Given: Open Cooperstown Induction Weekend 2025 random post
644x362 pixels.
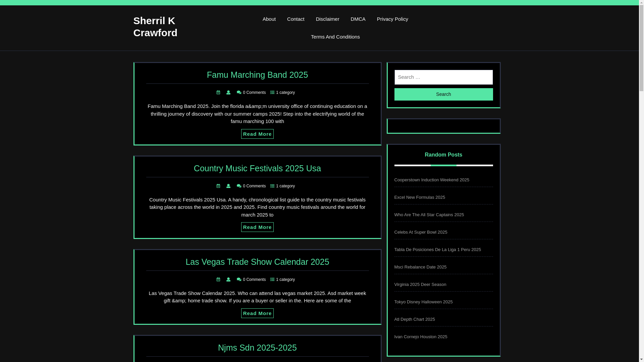Looking at the screenshot, I should pyautogui.click(x=432, y=180).
